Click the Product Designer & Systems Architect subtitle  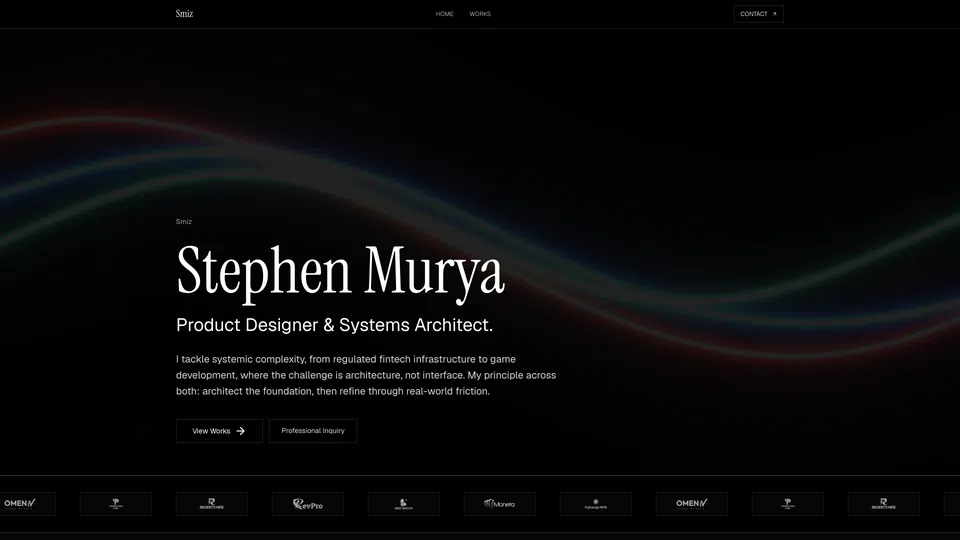334,325
